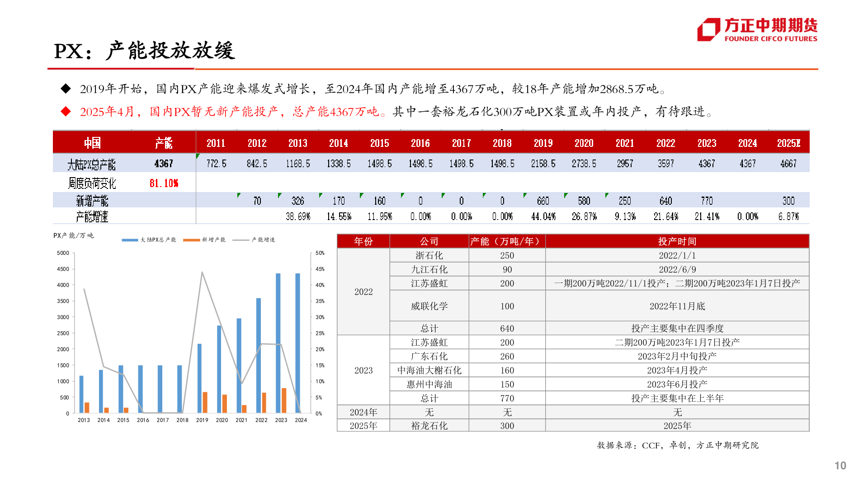Click the 中海油大榭石化 company cell

point(429,370)
